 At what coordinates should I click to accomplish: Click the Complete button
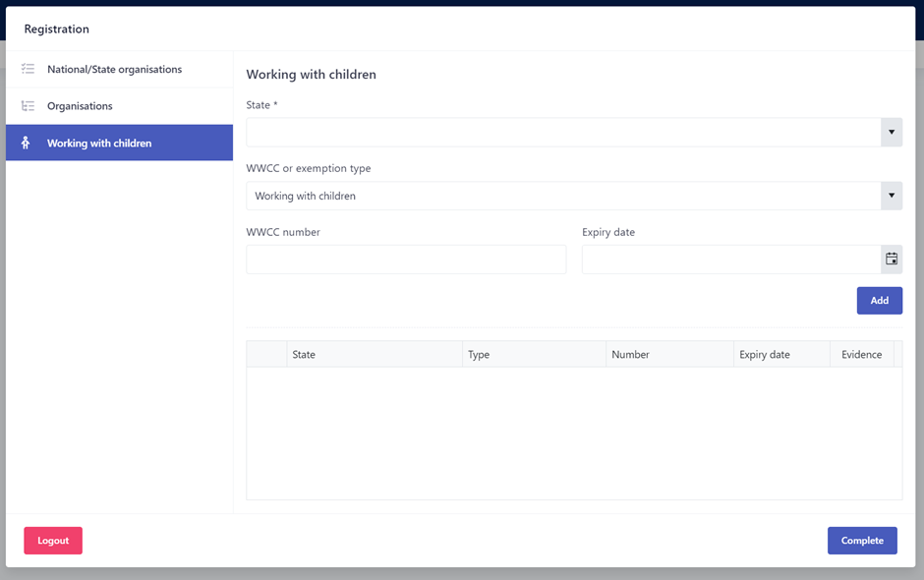(x=862, y=541)
